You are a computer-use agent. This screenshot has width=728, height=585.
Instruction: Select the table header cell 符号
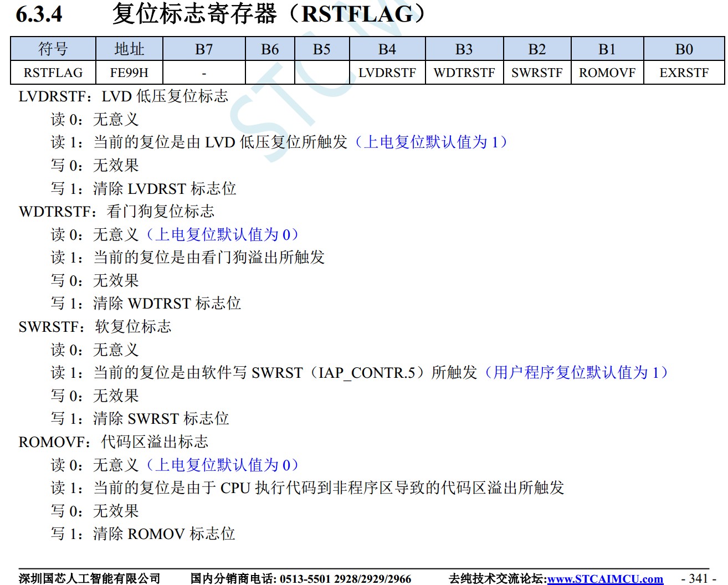pyautogui.click(x=53, y=49)
